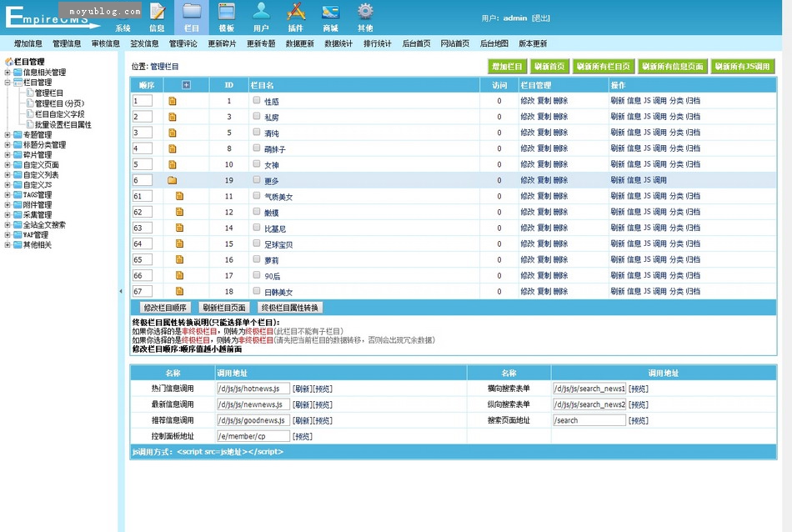The image size is (792, 532).
Task: Click the 刷新首页 button
Action: [549, 66]
